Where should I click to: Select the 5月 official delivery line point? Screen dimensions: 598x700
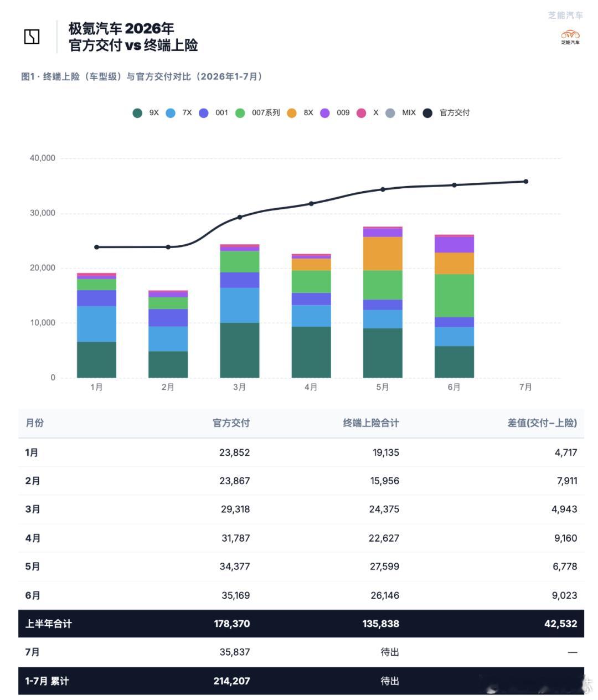[x=383, y=189]
